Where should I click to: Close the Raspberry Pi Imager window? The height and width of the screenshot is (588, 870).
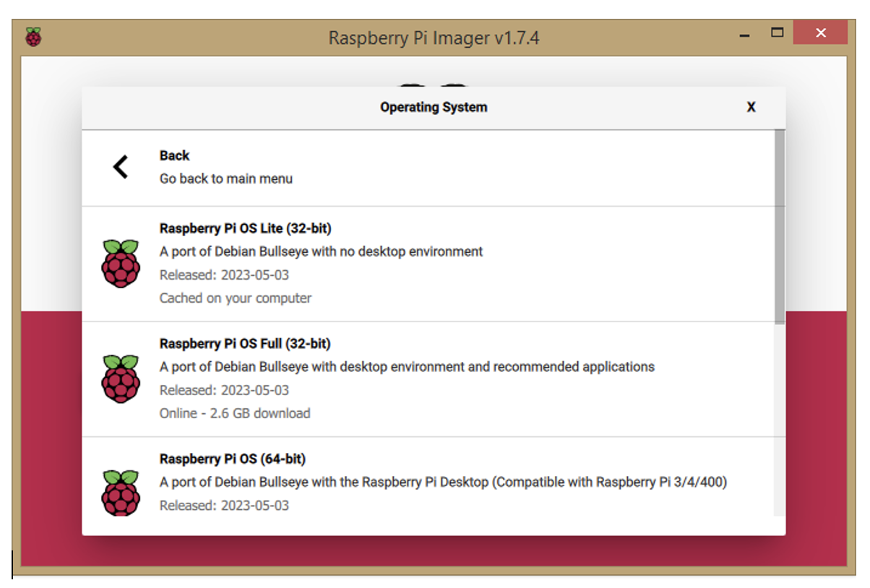click(820, 33)
